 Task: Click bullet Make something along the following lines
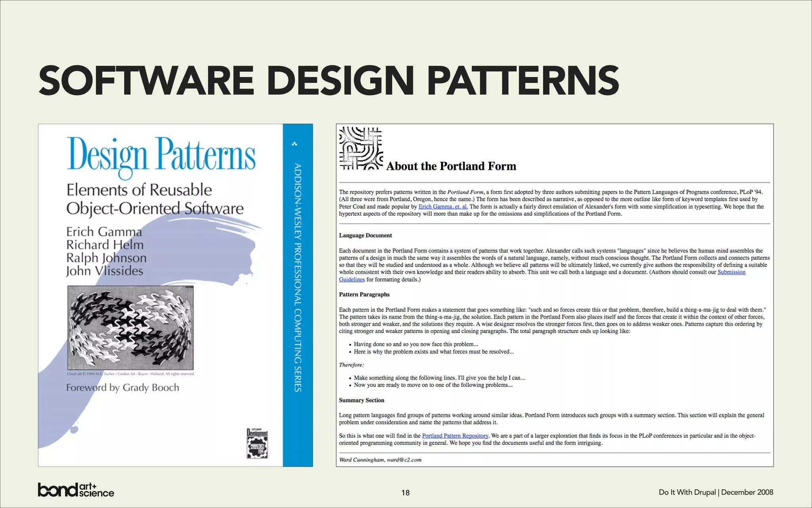click(439, 378)
